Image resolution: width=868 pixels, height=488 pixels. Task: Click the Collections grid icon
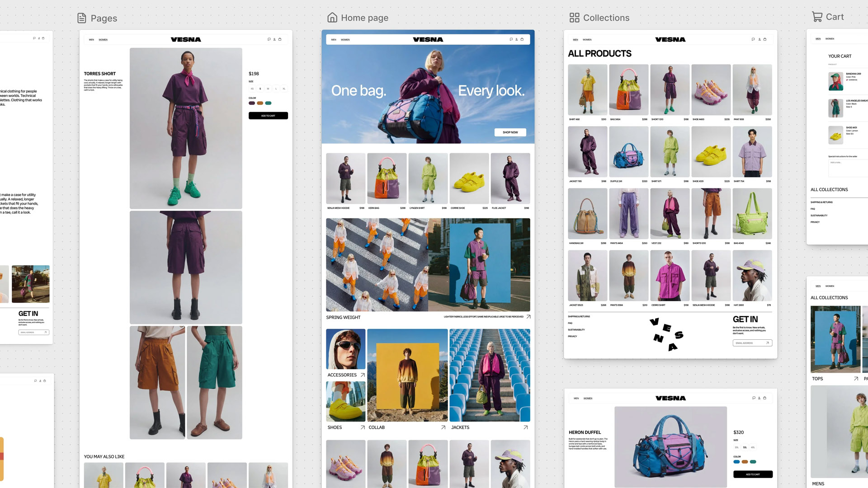tap(574, 18)
